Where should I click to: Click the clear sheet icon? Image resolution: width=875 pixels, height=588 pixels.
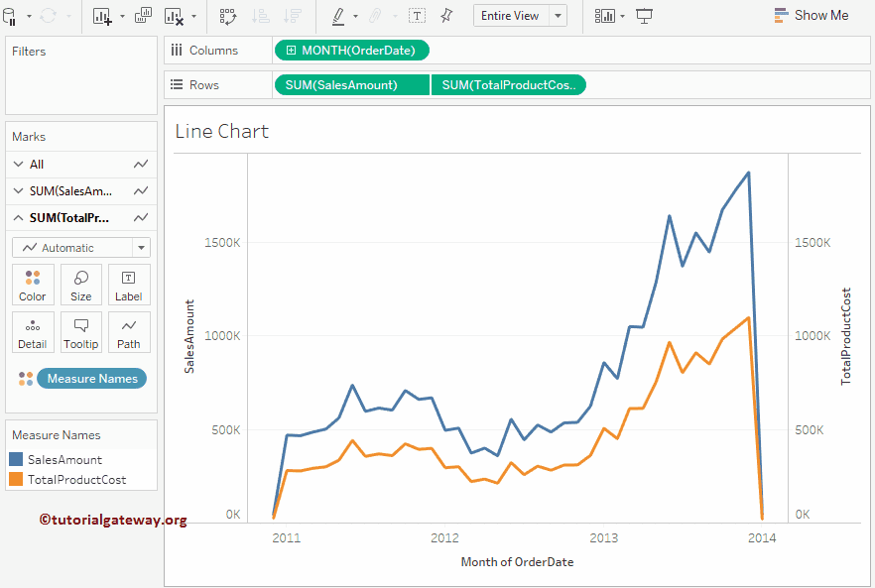pyautogui.click(x=174, y=16)
